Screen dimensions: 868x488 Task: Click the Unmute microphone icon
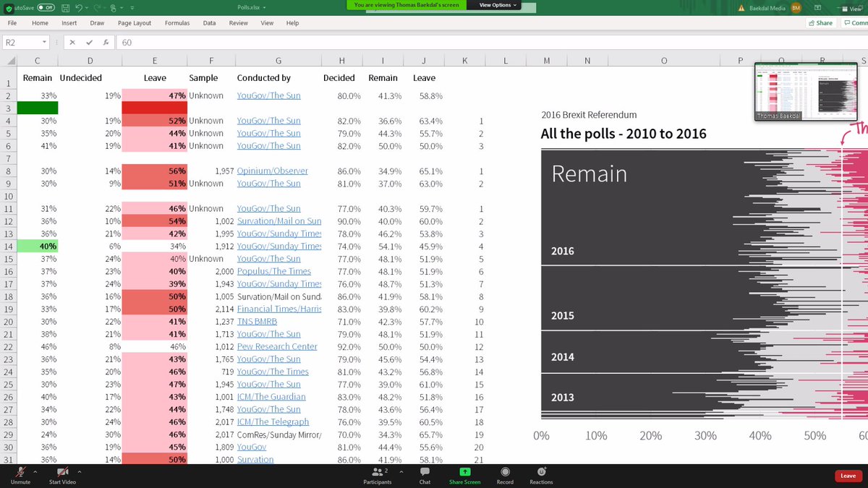[x=20, y=471]
